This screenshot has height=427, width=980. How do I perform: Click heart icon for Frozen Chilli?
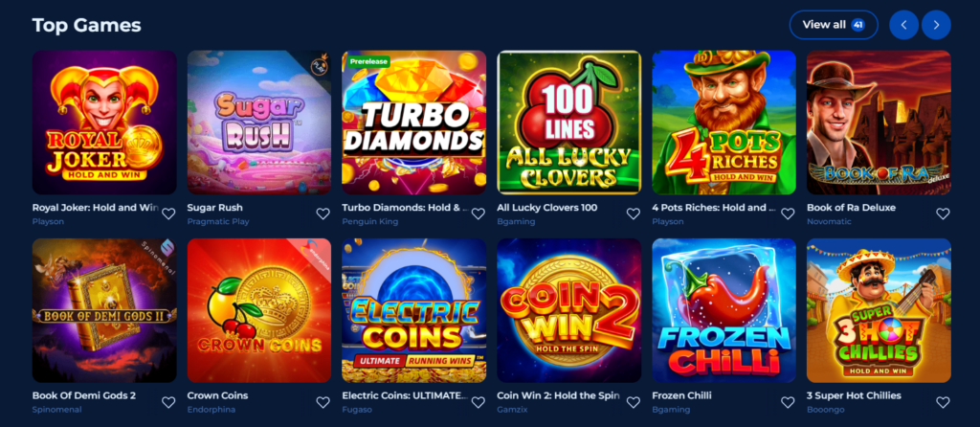click(x=788, y=402)
